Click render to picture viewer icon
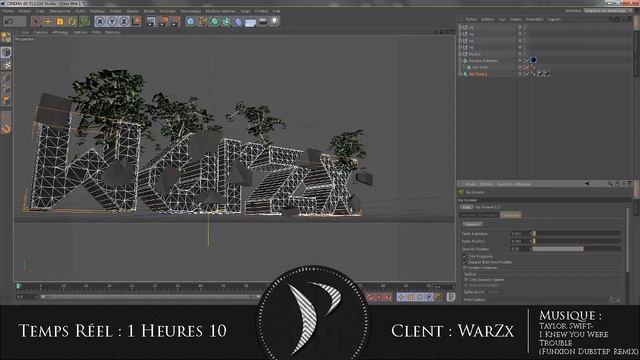Screen dimensions: 640x360 click(x=164, y=21)
